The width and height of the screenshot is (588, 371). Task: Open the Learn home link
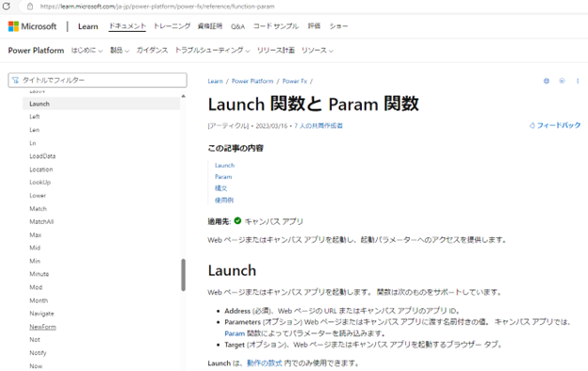point(89,26)
